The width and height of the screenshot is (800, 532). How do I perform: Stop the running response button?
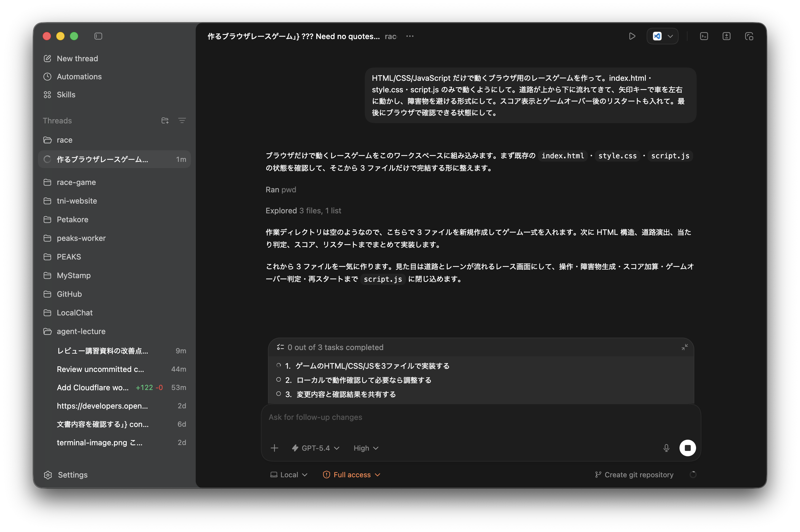coord(687,448)
